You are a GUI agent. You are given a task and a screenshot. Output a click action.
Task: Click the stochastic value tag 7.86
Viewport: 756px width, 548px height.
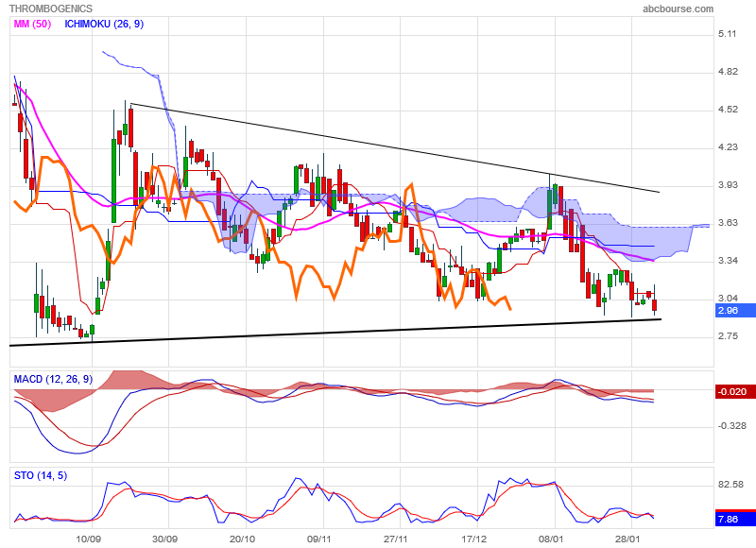[736, 519]
